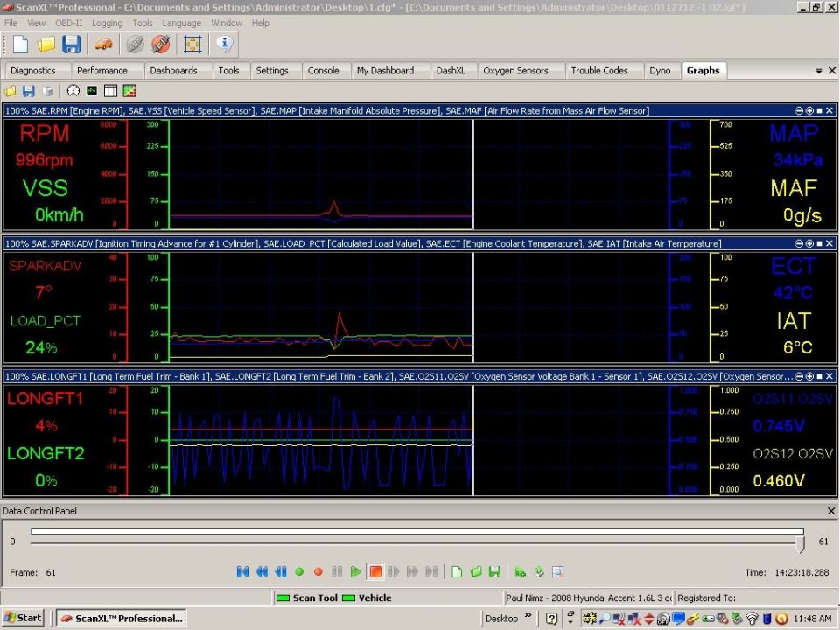Click the green download arrow icon in data panel
Screen dimensions: 840x630
[x=539, y=572]
